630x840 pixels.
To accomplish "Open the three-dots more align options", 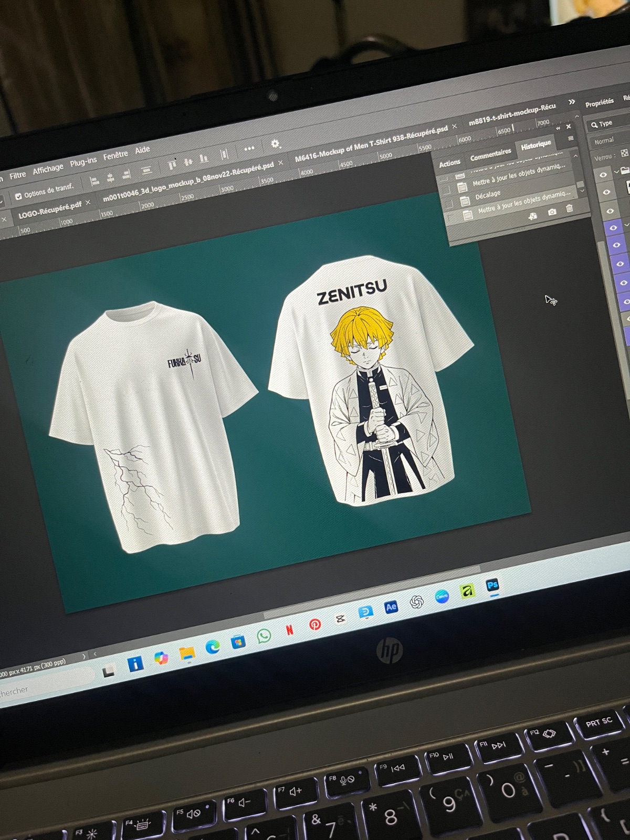I will [249, 148].
